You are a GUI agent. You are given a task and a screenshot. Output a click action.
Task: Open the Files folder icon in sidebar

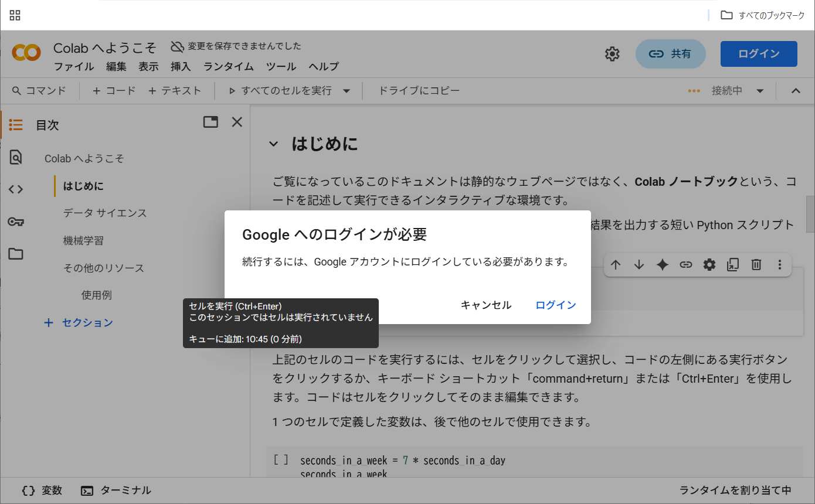[16, 254]
